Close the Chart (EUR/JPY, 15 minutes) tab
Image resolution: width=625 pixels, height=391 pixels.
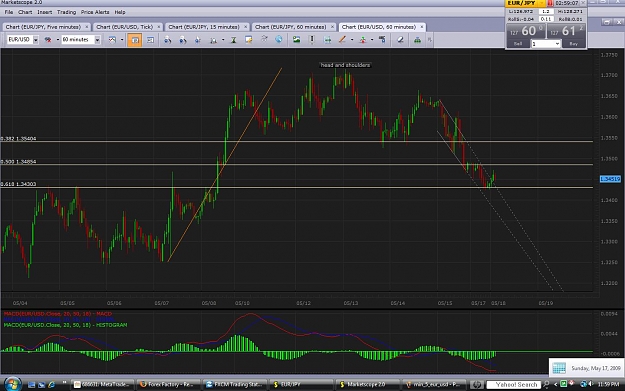point(245,27)
